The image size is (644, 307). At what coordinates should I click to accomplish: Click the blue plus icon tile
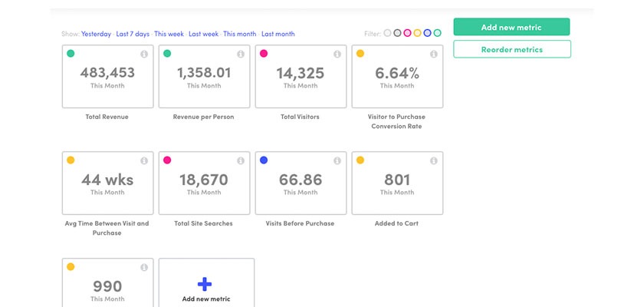[x=205, y=283]
